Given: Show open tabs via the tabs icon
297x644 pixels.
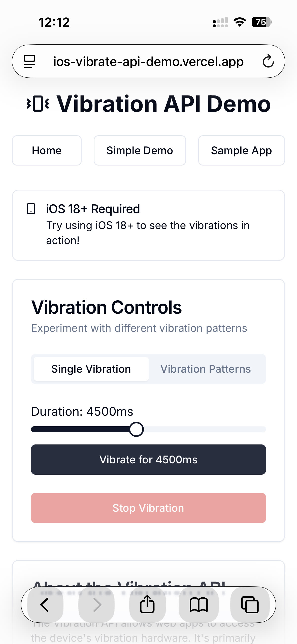Looking at the screenshot, I should (x=250, y=604).
